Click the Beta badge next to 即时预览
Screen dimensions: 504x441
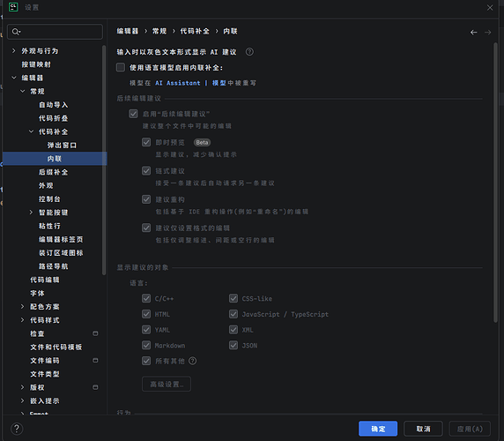point(202,143)
